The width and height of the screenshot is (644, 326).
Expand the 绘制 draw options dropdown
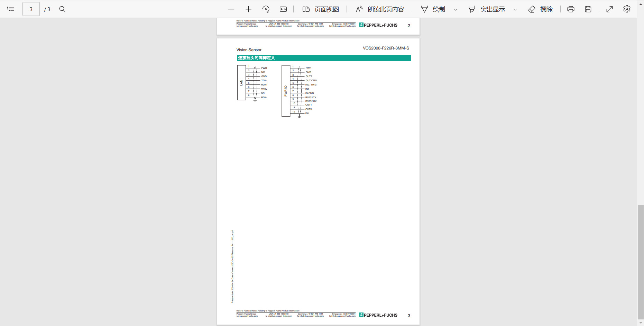coord(456,10)
